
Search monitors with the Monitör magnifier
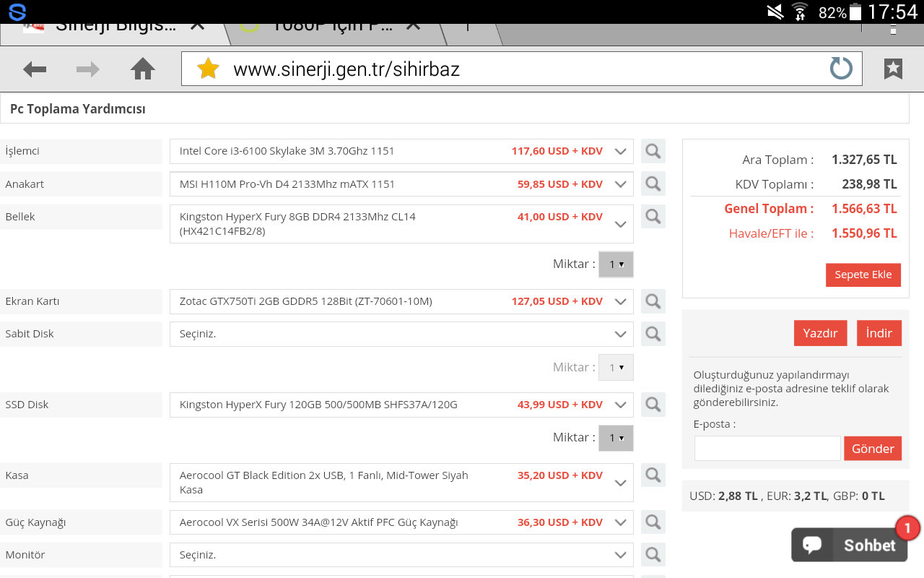pyautogui.click(x=653, y=554)
